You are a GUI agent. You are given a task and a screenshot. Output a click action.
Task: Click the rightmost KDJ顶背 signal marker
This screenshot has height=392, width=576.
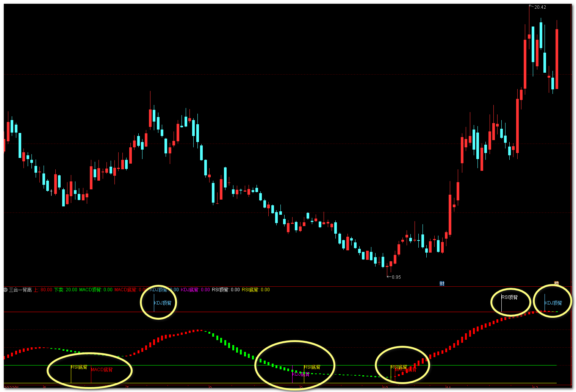tap(553, 303)
